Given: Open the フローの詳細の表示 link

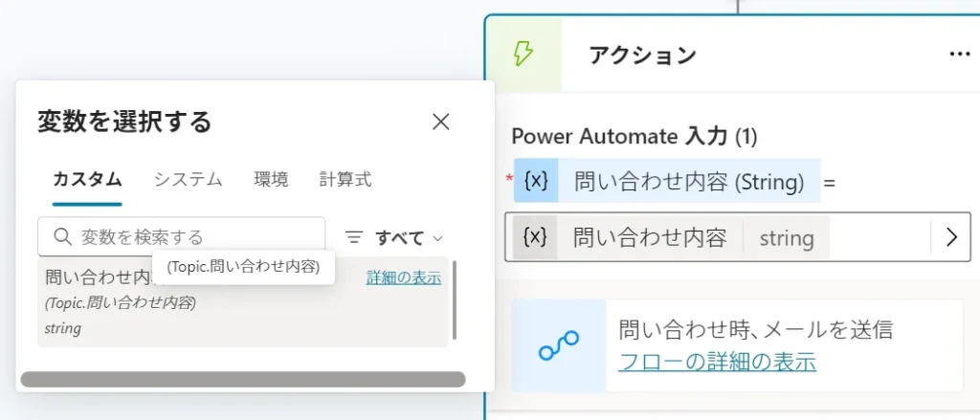Looking at the screenshot, I should click(717, 362).
